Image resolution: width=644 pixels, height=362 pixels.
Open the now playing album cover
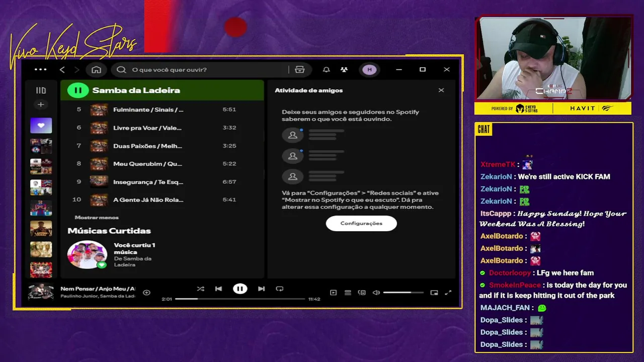click(x=41, y=292)
